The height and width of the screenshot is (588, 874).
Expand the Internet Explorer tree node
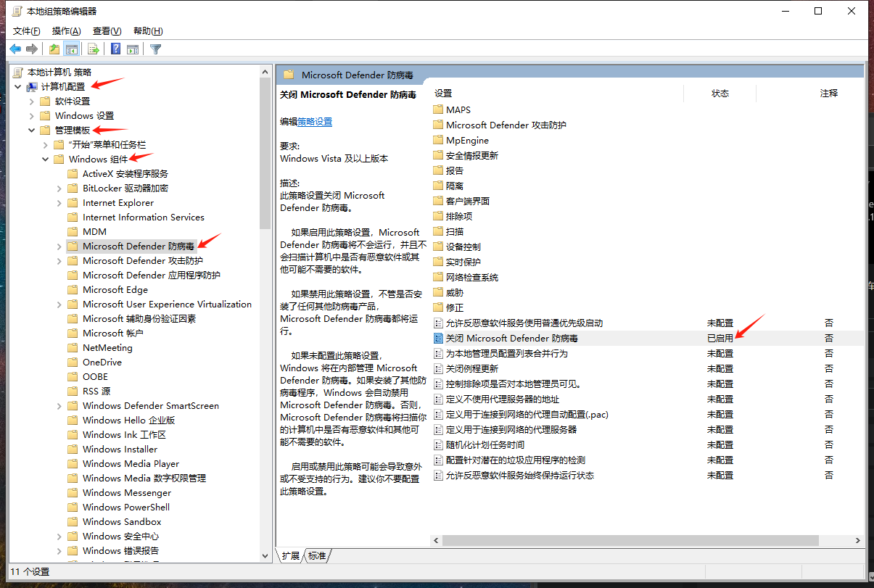[59, 203]
